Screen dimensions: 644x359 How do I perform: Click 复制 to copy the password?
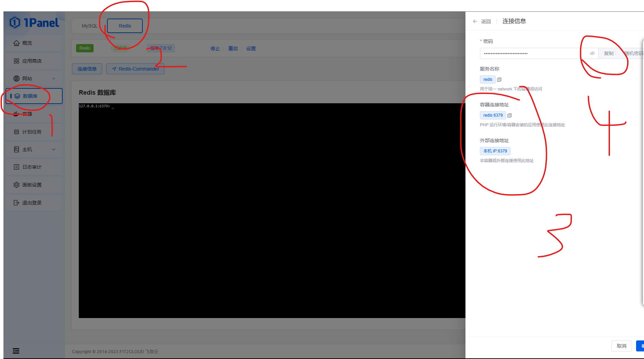pos(608,53)
